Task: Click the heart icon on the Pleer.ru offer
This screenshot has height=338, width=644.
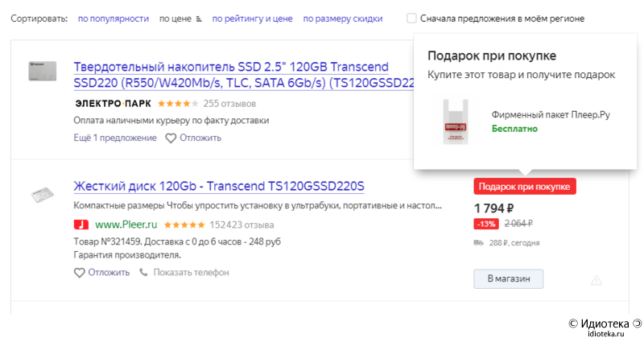Action: tap(79, 273)
